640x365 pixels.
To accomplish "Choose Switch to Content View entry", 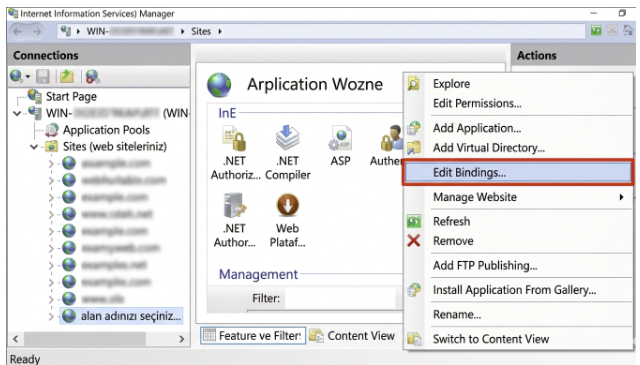I will (518, 339).
